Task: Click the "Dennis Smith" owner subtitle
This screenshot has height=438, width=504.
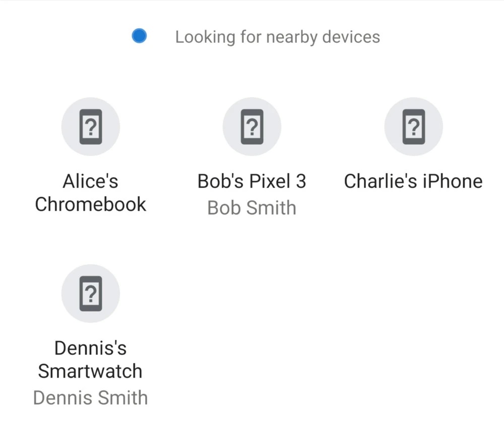Action: pos(90,398)
